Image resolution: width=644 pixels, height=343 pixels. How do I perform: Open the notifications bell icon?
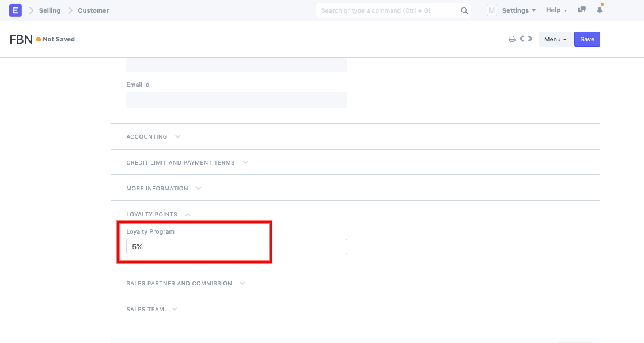tap(600, 10)
